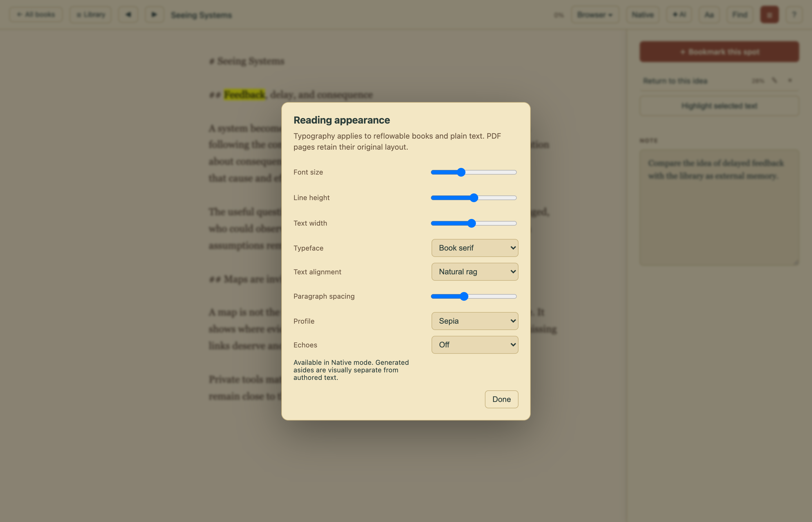812x522 pixels.
Task: Open the Typeface dropdown
Action: pyautogui.click(x=474, y=248)
